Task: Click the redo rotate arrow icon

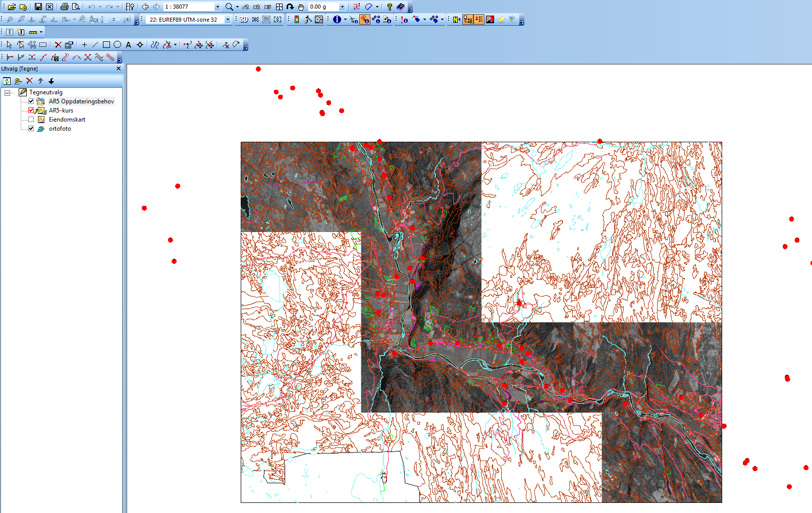Action: coord(290,7)
